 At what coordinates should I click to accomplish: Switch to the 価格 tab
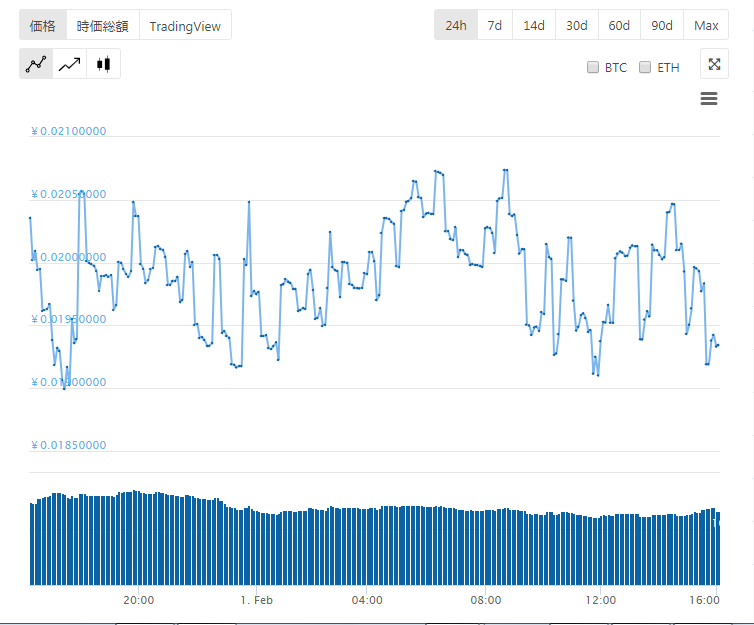[x=43, y=26]
